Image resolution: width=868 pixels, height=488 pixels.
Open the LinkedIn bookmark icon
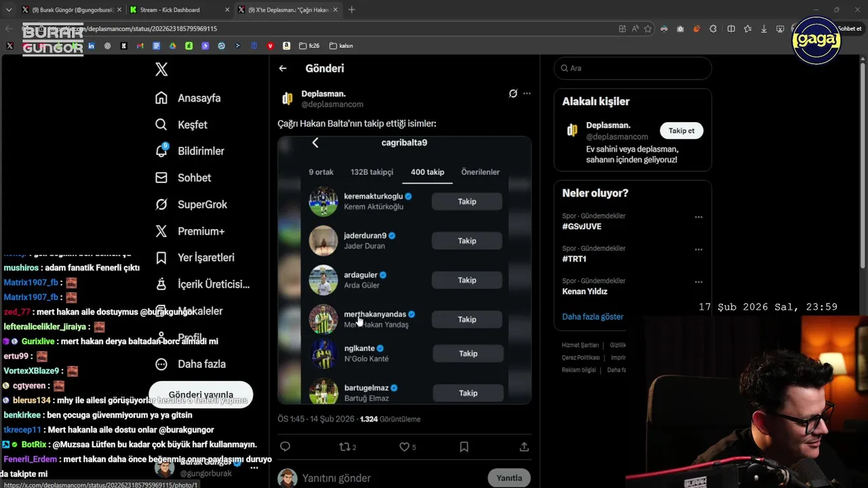click(x=91, y=46)
